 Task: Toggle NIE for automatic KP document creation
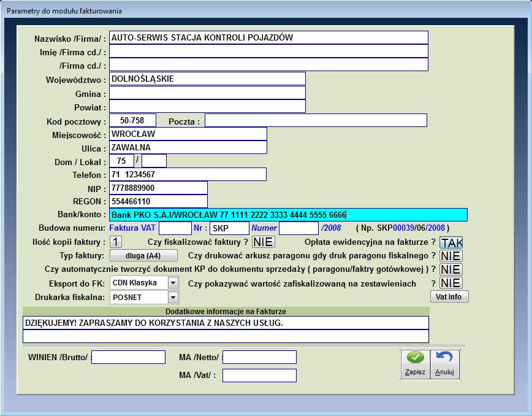point(451,269)
